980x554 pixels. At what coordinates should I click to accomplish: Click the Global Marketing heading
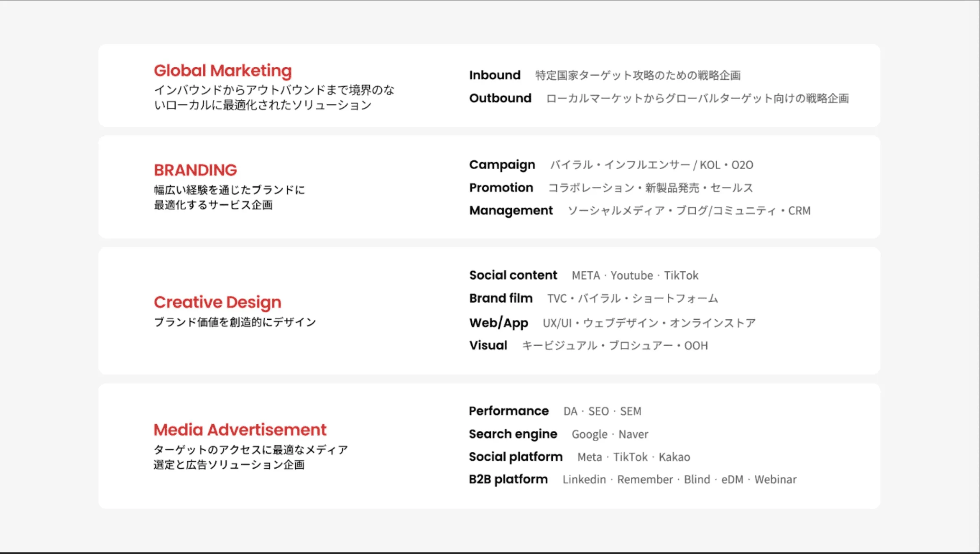222,71
